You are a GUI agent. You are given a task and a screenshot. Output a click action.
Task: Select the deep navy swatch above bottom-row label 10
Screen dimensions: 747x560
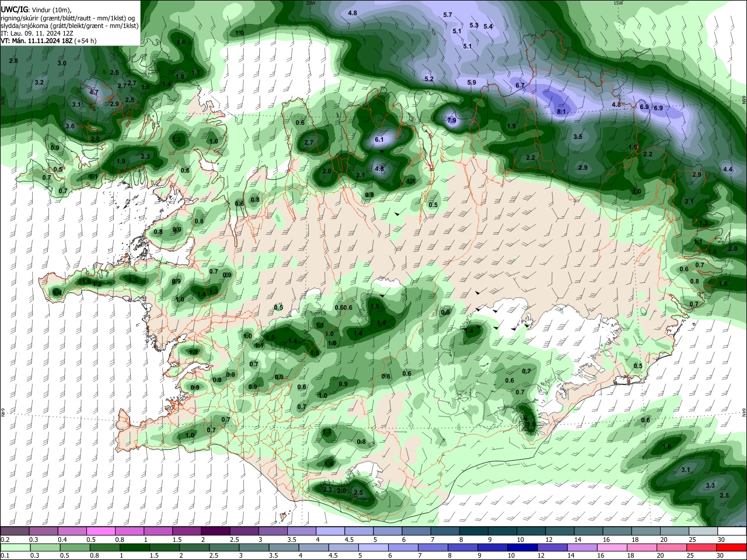click(521, 547)
